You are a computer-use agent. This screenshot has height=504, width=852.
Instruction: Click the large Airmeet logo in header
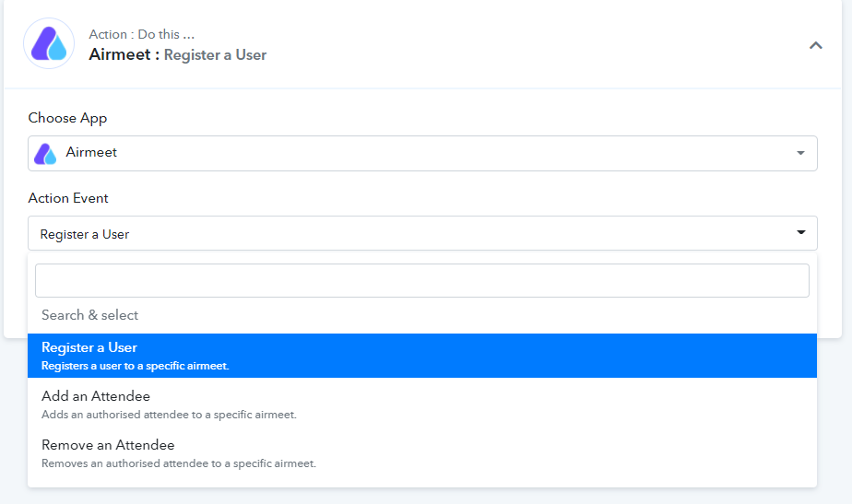pyautogui.click(x=49, y=43)
